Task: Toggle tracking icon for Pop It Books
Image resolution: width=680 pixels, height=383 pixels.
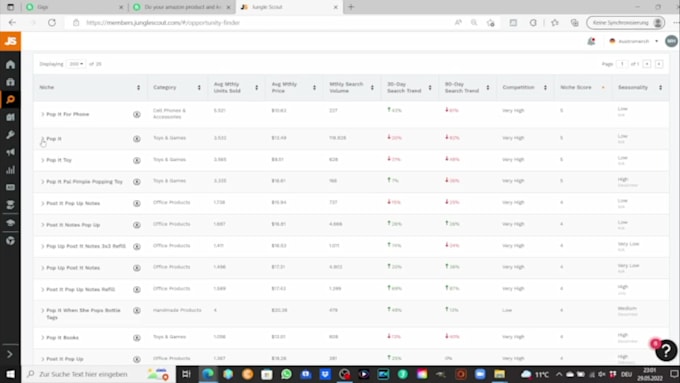Action: click(x=137, y=337)
